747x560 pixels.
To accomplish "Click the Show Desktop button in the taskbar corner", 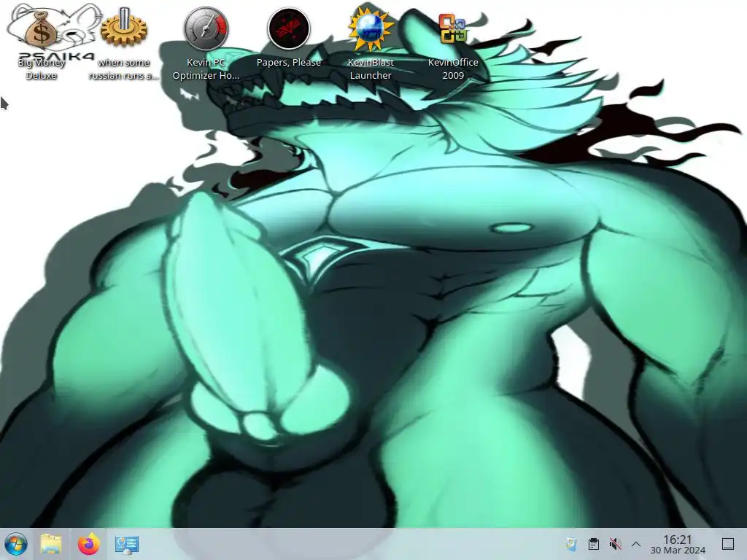I will 728,544.
